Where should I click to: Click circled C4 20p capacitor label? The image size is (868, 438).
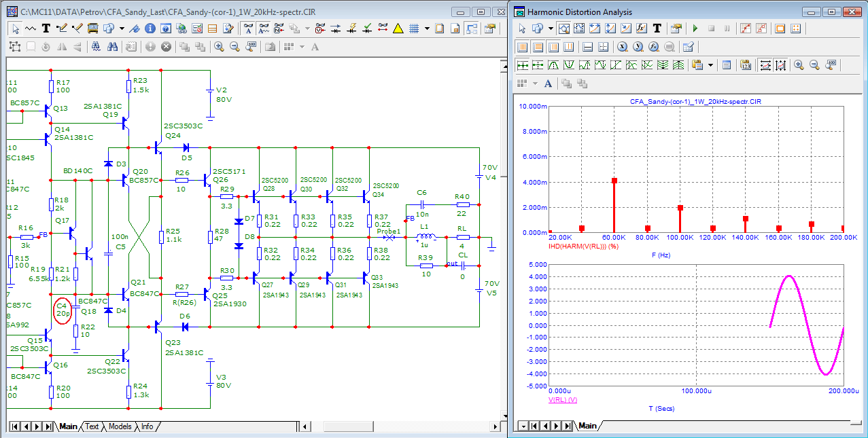(63, 310)
